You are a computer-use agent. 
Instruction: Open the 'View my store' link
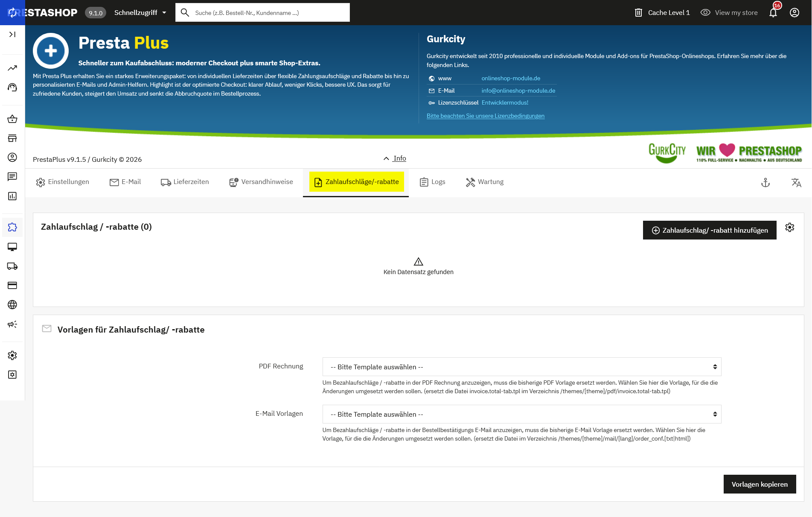(x=729, y=13)
